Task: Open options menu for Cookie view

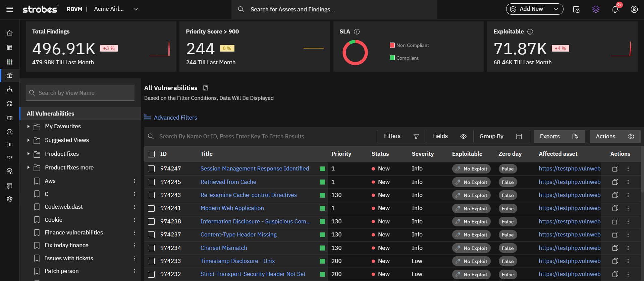Action: (x=135, y=220)
